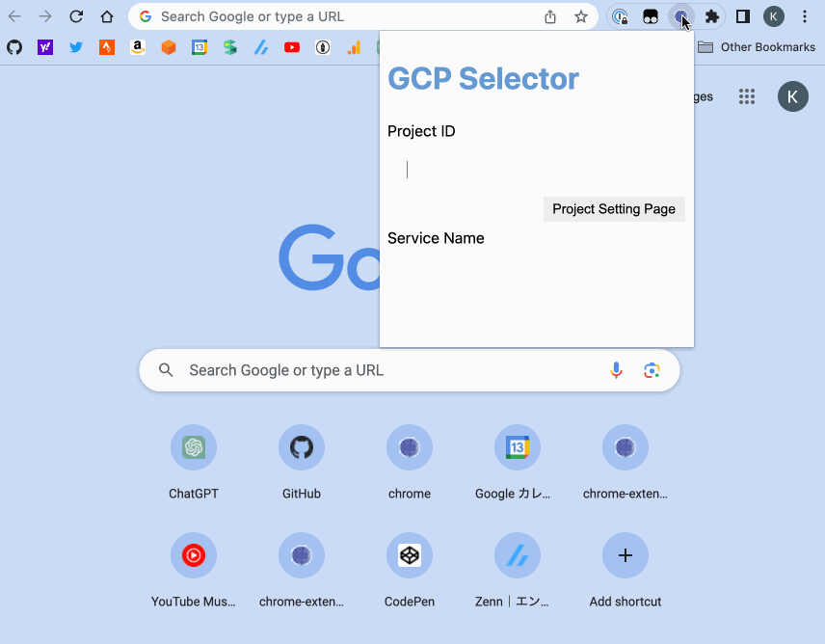Viewport: 825px width, 644px height.
Task: Go to the home page icon
Action: coord(107,16)
